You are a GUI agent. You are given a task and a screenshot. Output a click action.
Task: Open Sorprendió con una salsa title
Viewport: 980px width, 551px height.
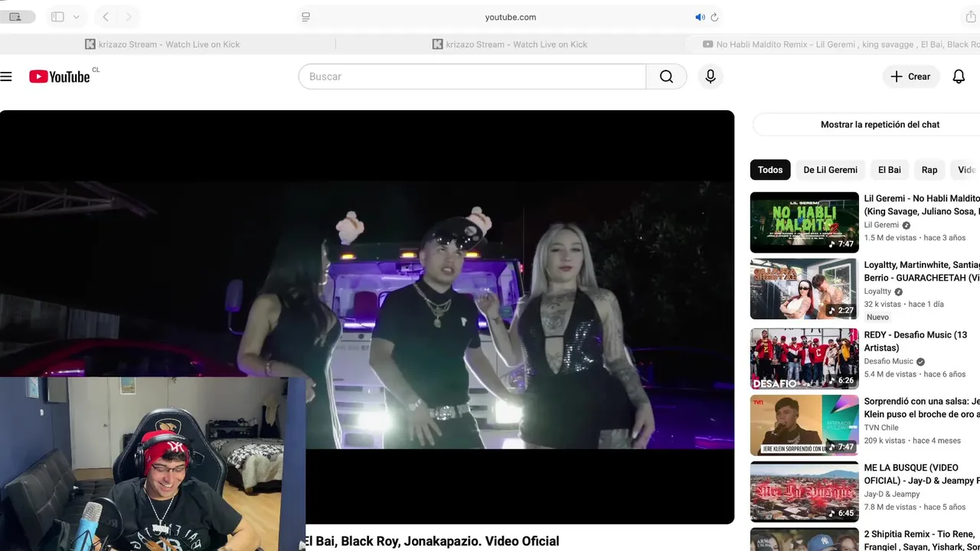click(922, 408)
